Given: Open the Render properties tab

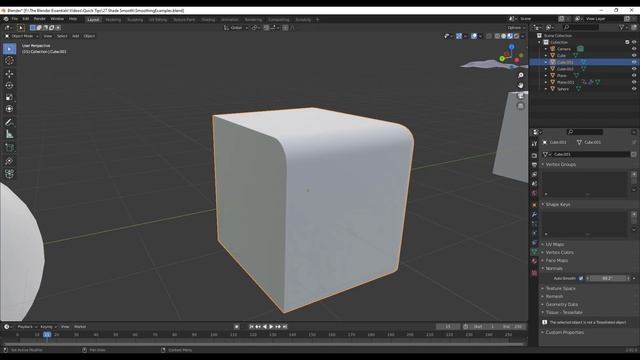Looking at the screenshot, I should pos(534,156).
